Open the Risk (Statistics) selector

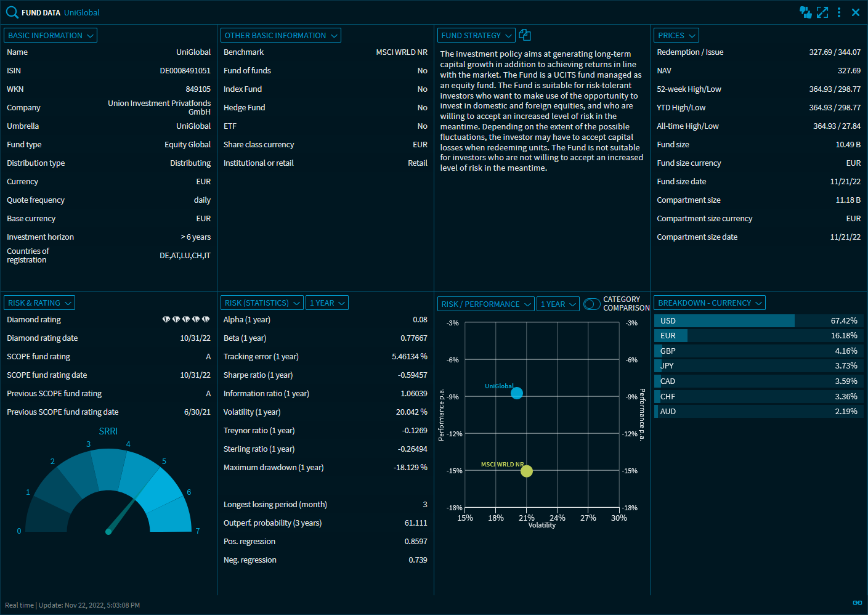pos(262,303)
